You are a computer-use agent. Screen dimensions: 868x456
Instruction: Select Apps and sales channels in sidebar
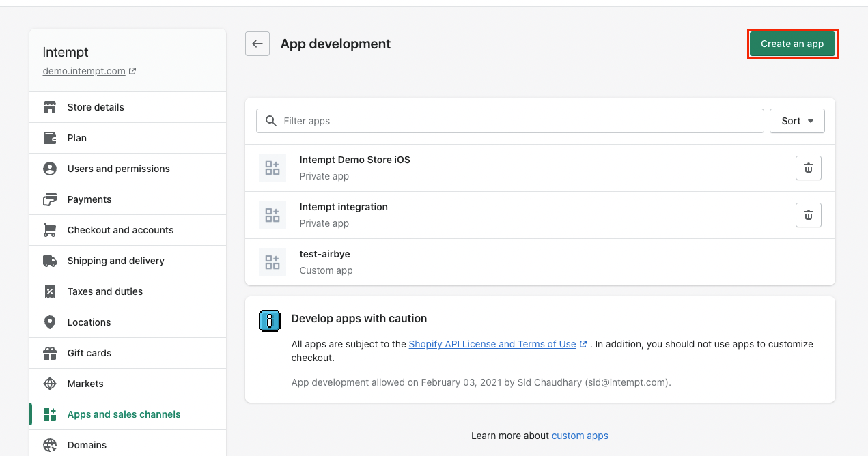click(x=128, y=414)
